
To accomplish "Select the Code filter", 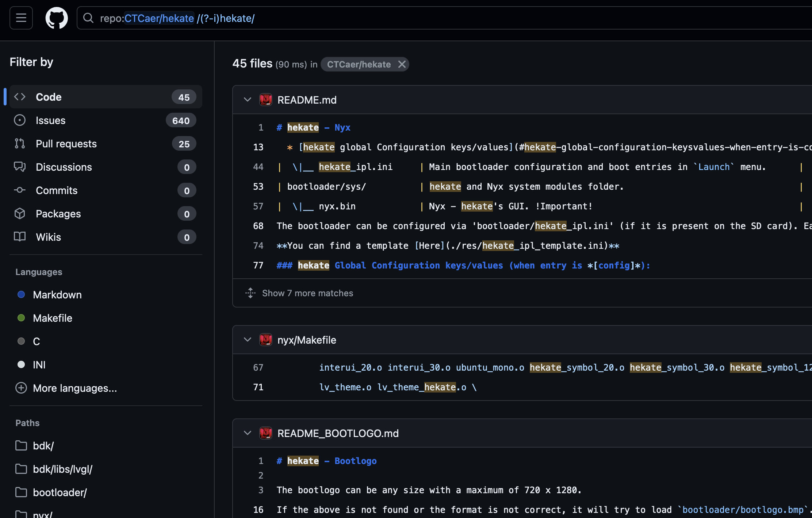I will [106, 97].
